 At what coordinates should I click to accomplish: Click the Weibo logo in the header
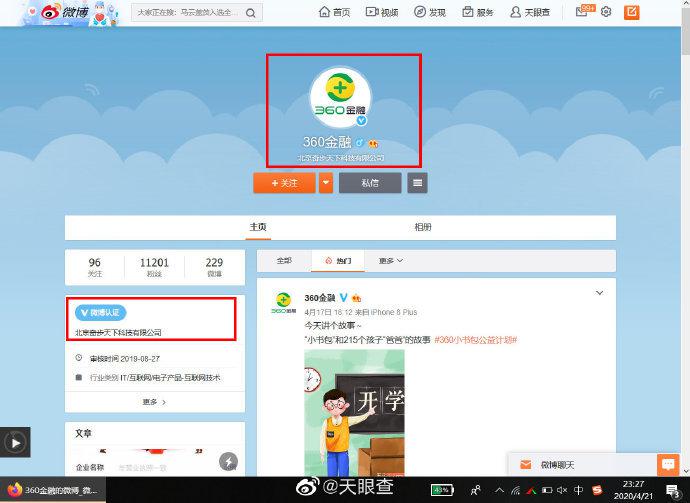[65, 12]
